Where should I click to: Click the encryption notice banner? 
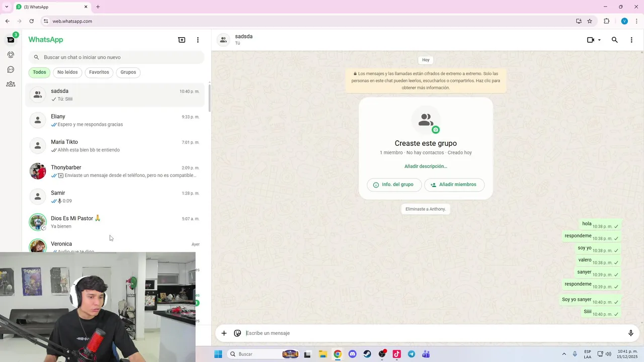tap(426, 80)
